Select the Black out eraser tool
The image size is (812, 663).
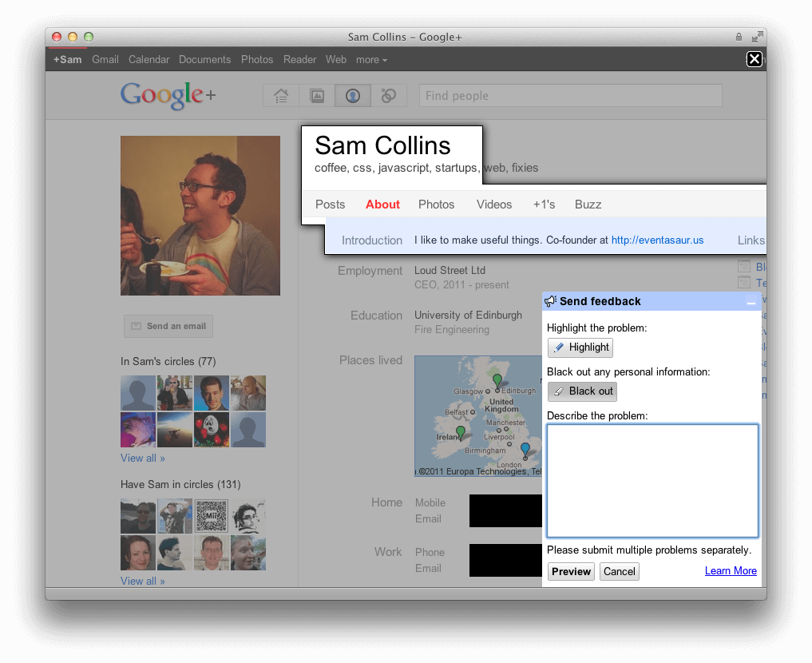coord(581,391)
